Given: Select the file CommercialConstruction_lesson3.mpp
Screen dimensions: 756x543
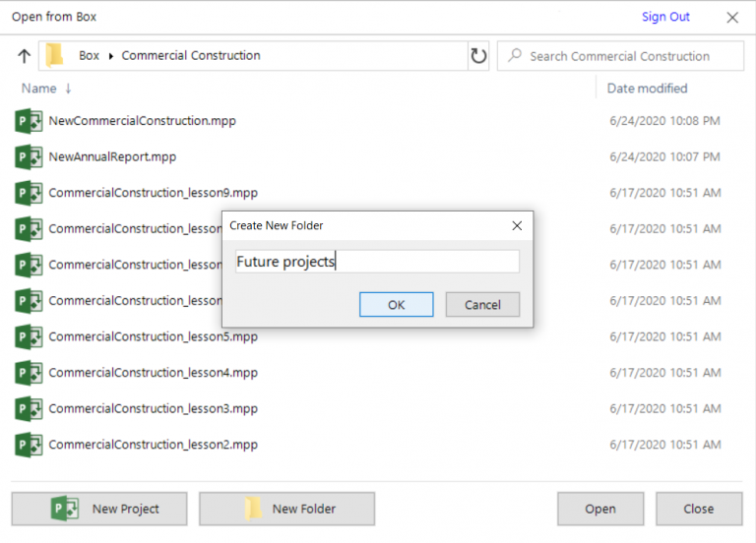Looking at the screenshot, I should (154, 408).
